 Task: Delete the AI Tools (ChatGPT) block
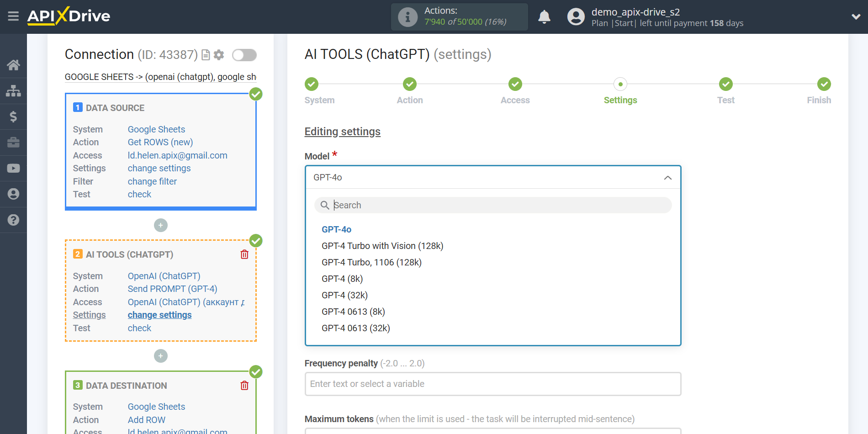244,254
